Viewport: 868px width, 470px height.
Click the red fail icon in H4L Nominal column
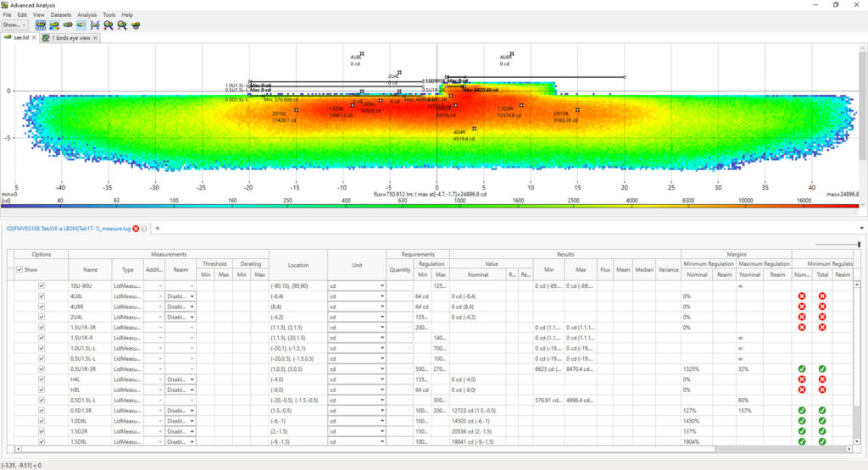[802, 379]
